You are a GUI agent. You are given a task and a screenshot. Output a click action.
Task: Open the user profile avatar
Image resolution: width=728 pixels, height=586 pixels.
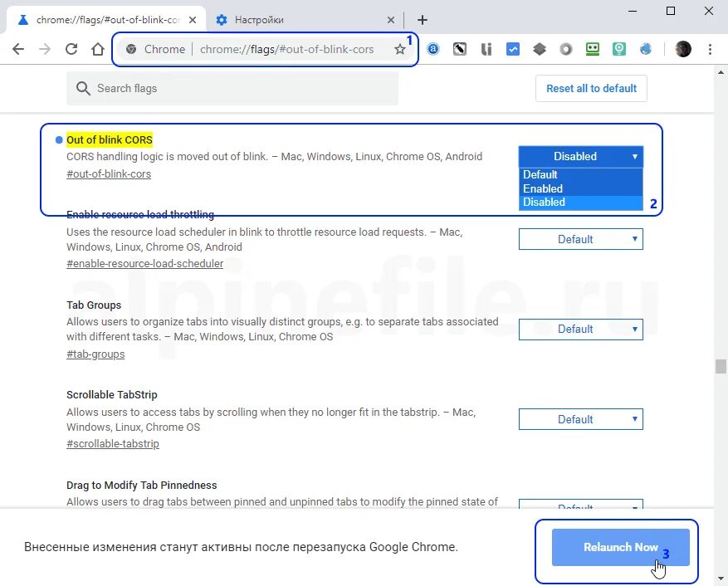(683, 49)
